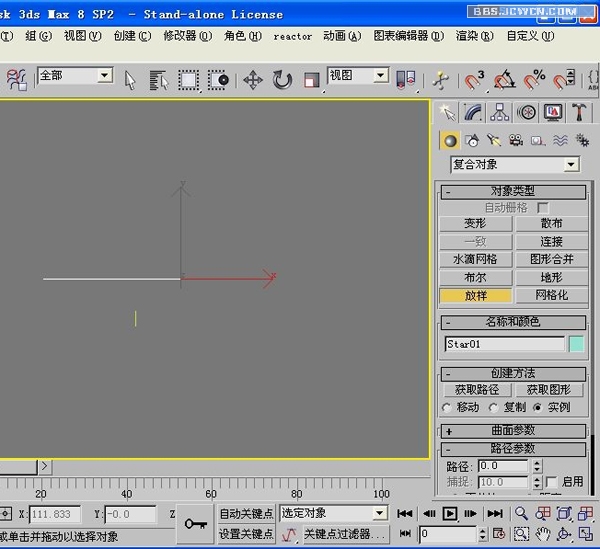600x549 pixels.
Task: Open the 图表编辑器 menu
Action: 409,36
